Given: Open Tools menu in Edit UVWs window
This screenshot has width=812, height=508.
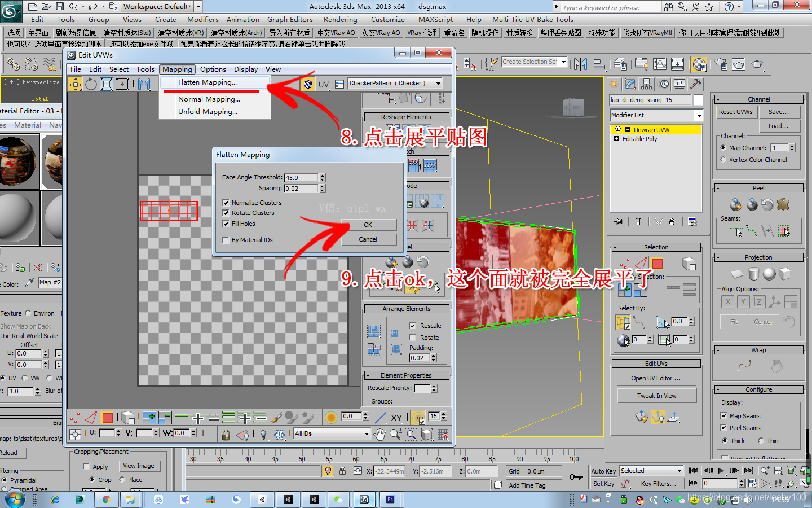Looking at the screenshot, I should click(145, 69).
